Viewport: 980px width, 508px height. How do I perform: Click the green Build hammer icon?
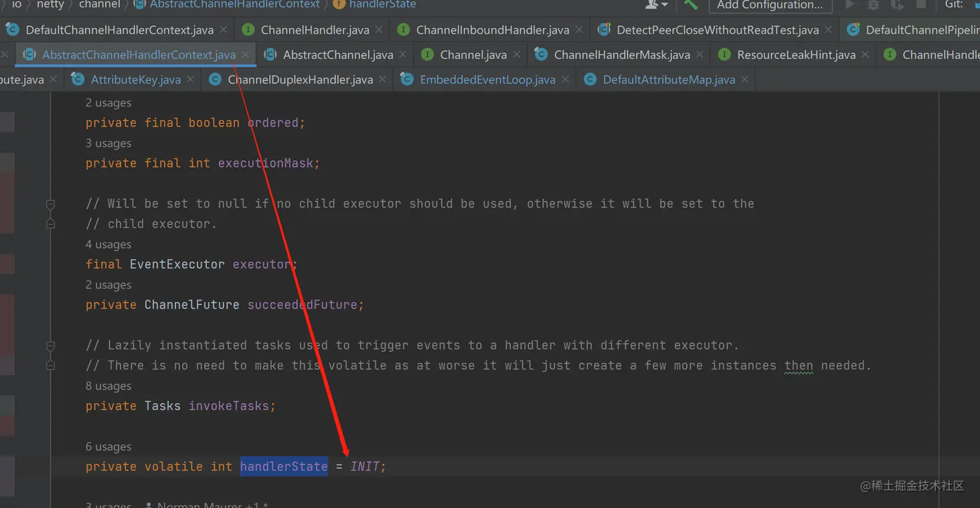click(690, 5)
